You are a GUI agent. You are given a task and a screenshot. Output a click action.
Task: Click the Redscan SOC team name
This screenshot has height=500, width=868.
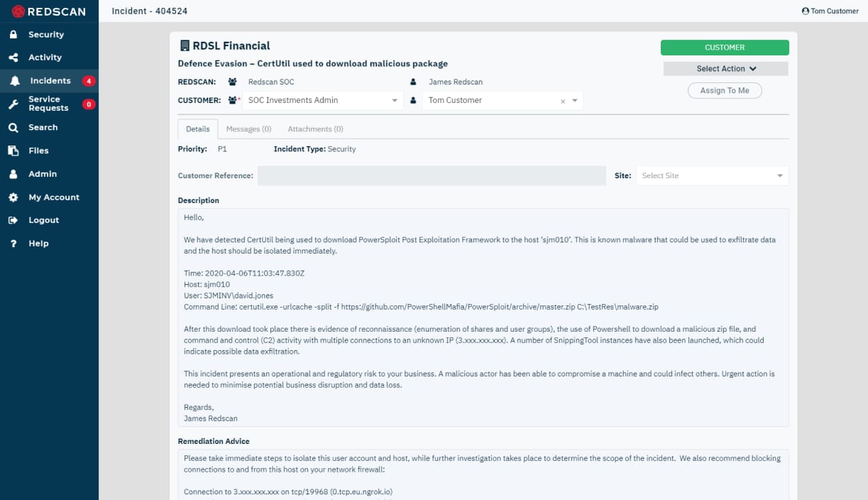tap(271, 82)
